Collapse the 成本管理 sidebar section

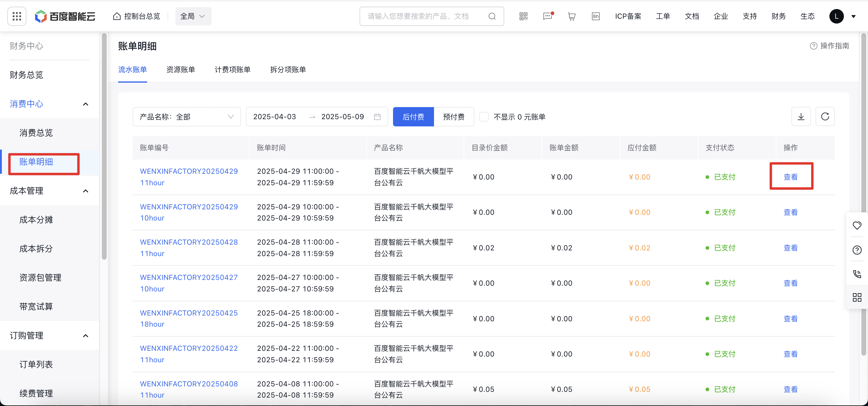pyautogui.click(x=86, y=191)
